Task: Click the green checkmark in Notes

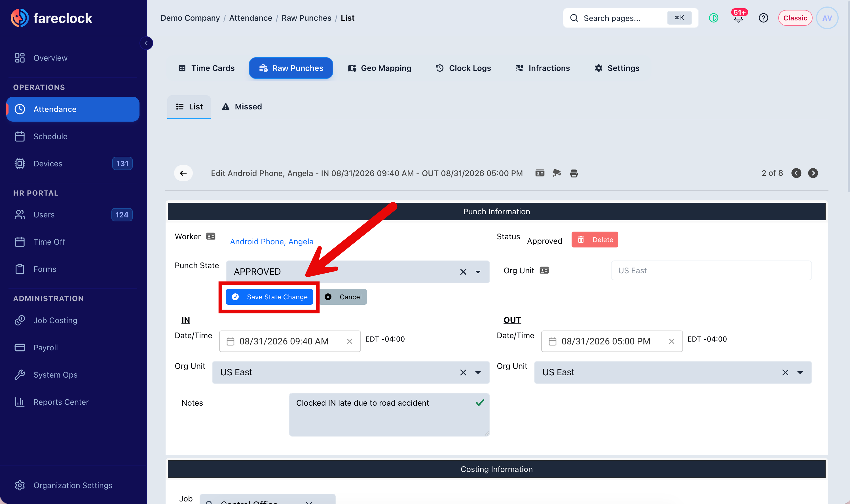Action: [x=480, y=403]
